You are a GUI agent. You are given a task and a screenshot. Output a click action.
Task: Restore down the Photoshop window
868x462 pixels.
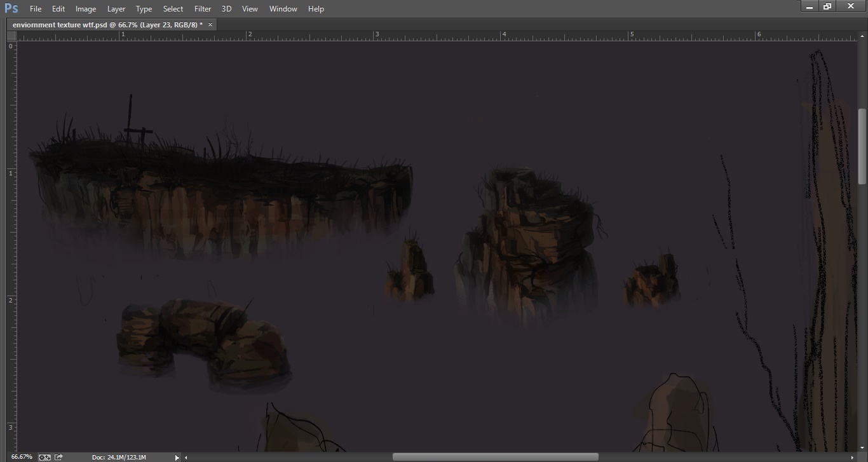pyautogui.click(x=827, y=6)
